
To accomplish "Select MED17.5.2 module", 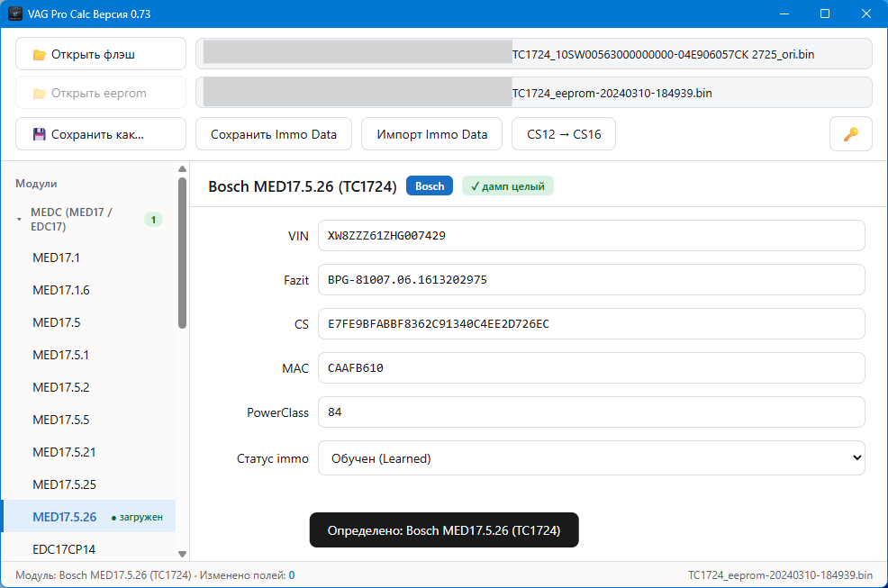I will click(88, 387).
